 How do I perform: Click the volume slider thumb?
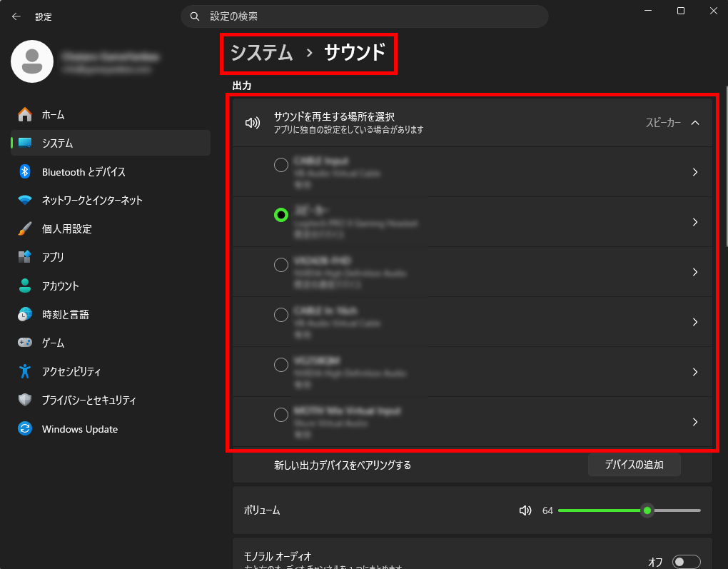[x=647, y=510]
